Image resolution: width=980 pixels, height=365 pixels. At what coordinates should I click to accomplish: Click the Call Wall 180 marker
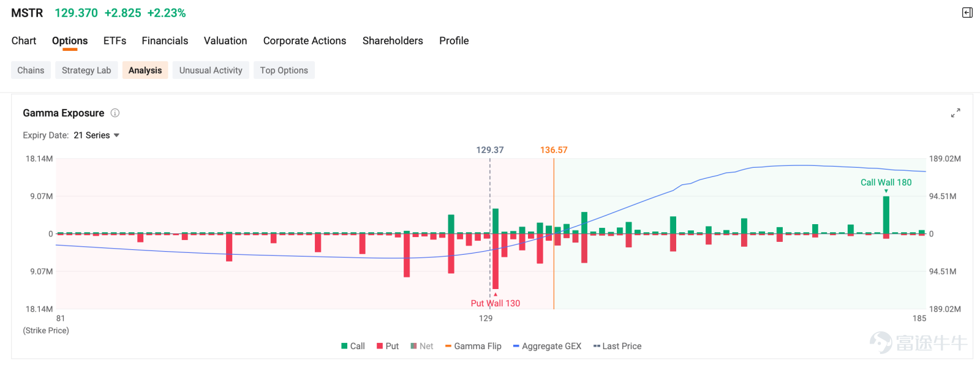pos(886,182)
